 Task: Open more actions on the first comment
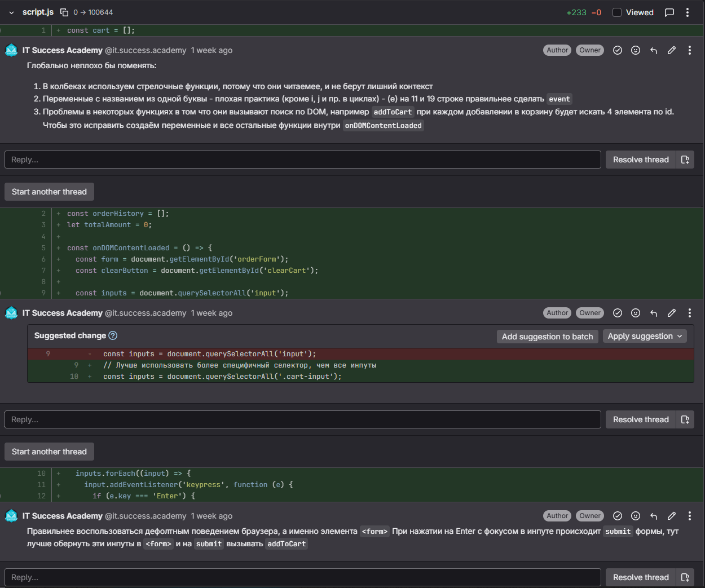pos(690,50)
